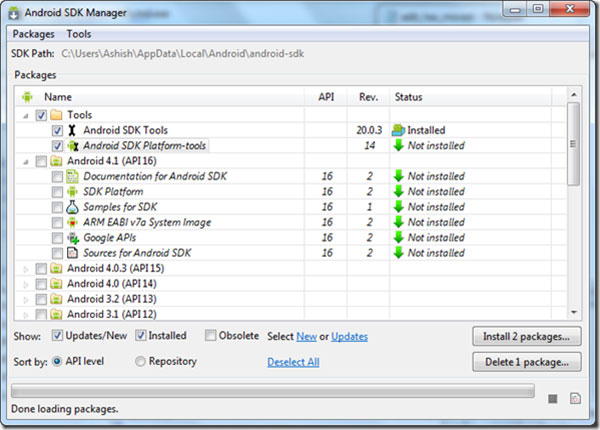Image resolution: width=600 pixels, height=430 pixels.
Task: Click the Android SDK Tools wrench icon
Action: pos(72,130)
